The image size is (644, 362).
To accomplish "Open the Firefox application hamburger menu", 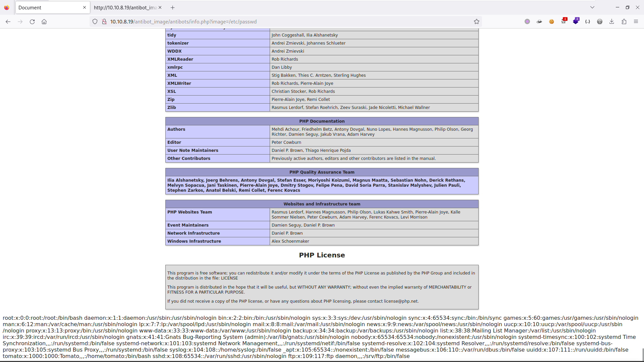I will pos(636,21).
